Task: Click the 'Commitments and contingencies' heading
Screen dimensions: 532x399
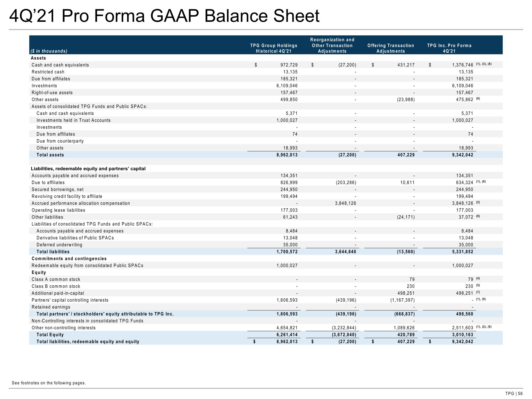Action: [x=69, y=259]
